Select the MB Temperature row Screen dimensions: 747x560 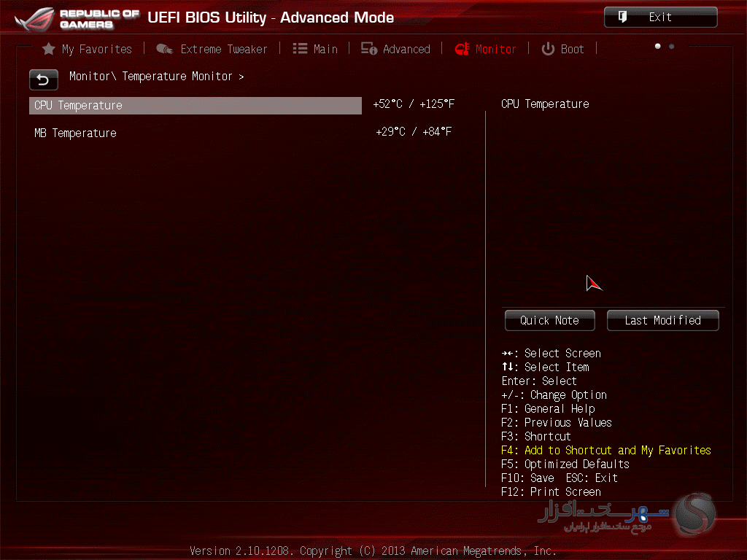pos(196,133)
